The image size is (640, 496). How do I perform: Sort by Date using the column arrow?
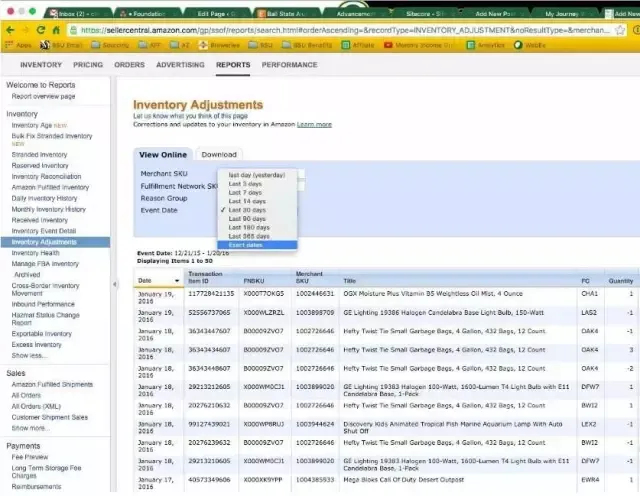[177, 281]
